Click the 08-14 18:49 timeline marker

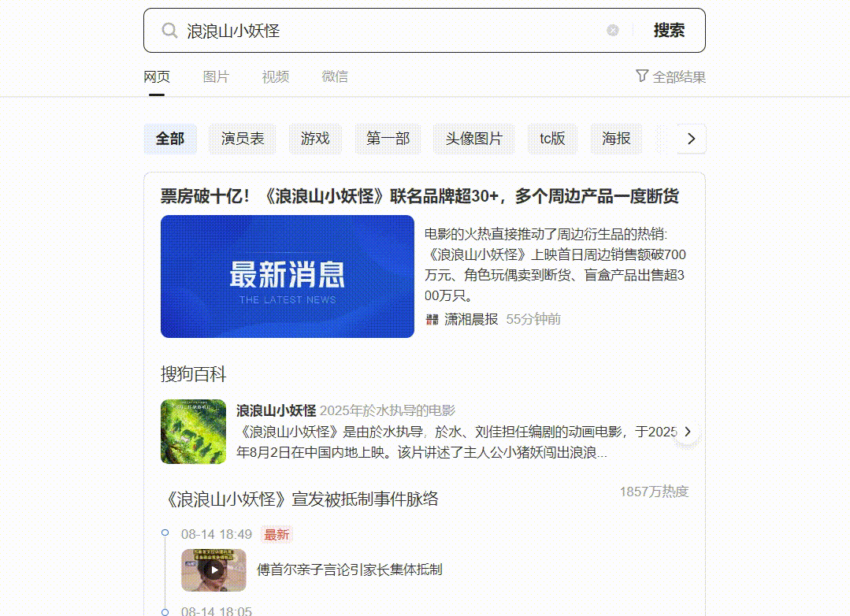click(x=165, y=533)
